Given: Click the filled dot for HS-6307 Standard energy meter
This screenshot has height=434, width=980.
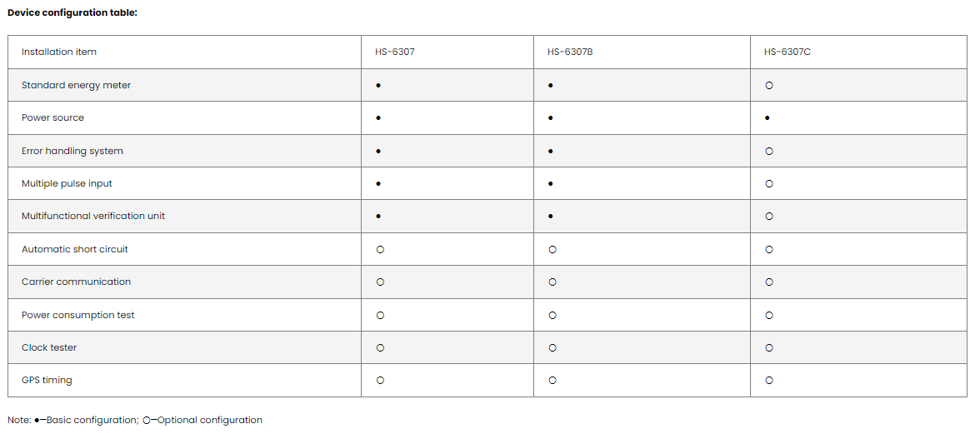Looking at the screenshot, I should (x=378, y=86).
